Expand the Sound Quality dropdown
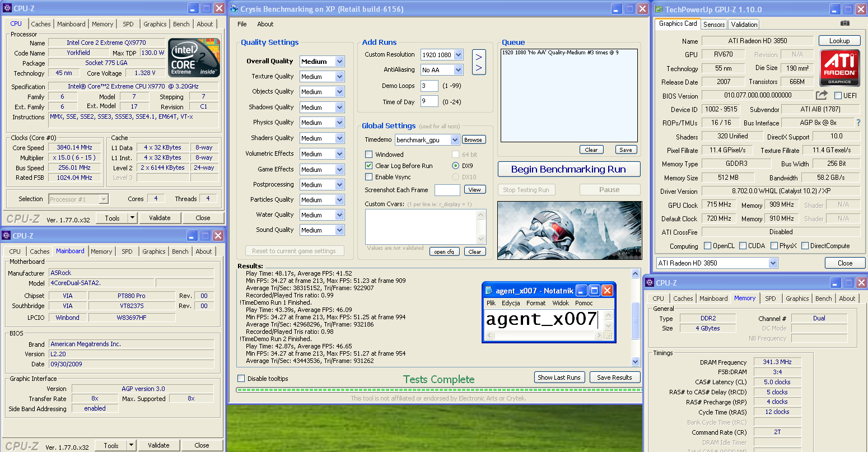Screen dimensions: 868x452 pyautogui.click(x=339, y=230)
